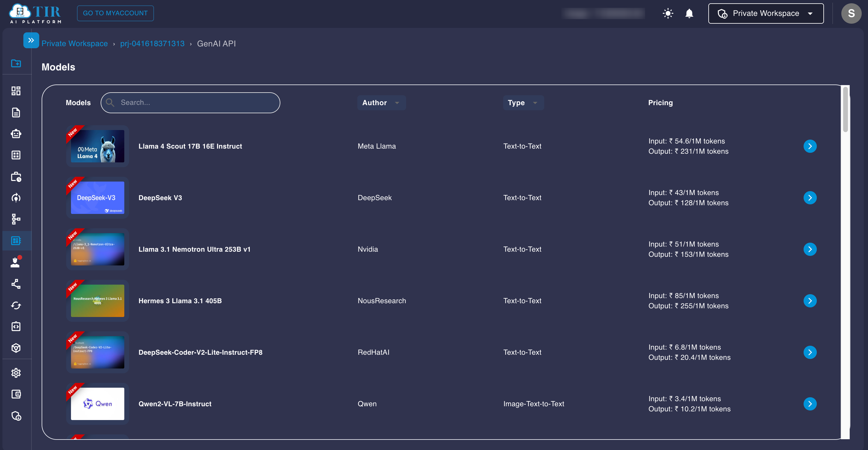Open details arrow for DeepSeek-Coder-V2-Lite-Instruct-FP8
Image resolution: width=868 pixels, height=450 pixels.
tap(810, 353)
